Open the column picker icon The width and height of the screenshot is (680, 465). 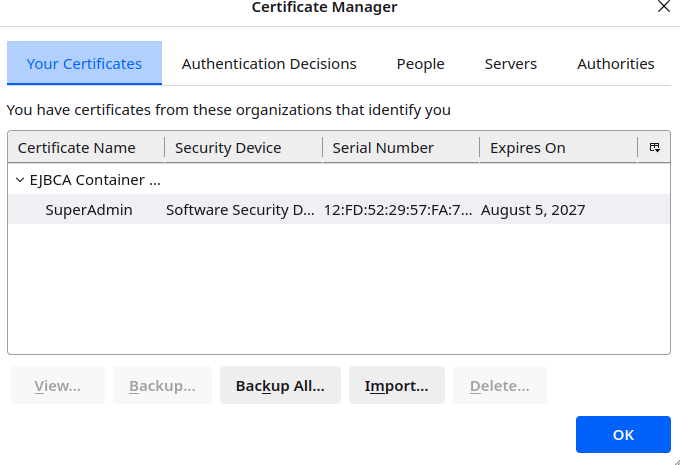(x=655, y=148)
